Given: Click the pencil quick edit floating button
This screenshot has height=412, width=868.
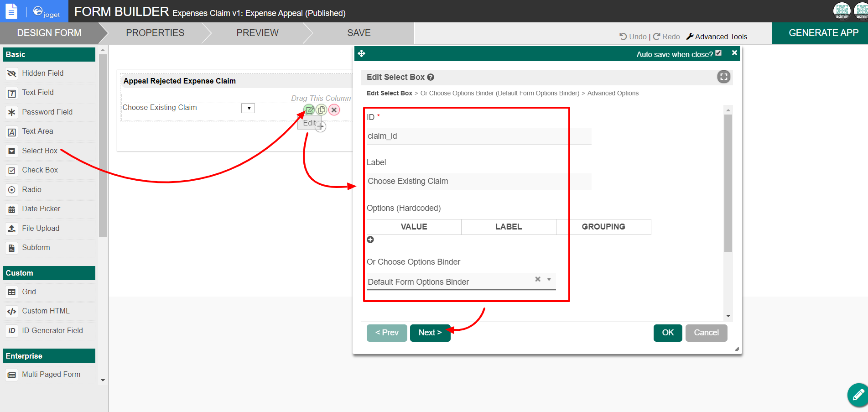Looking at the screenshot, I should (x=858, y=395).
